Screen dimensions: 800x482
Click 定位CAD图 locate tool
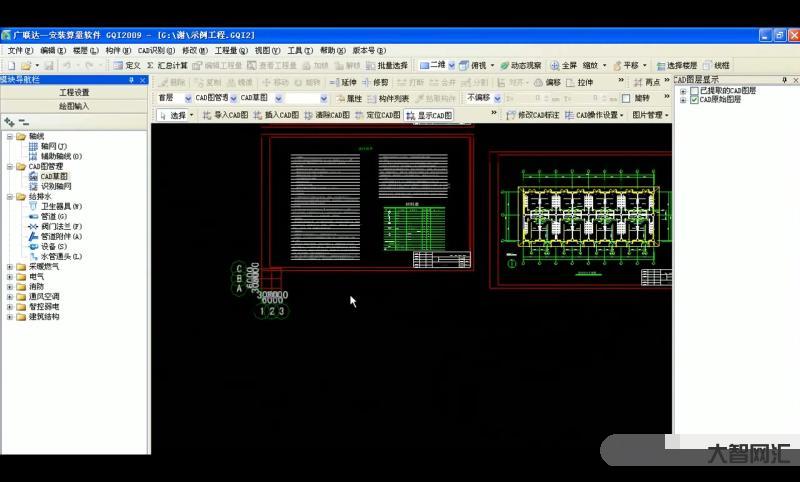[378, 115]
